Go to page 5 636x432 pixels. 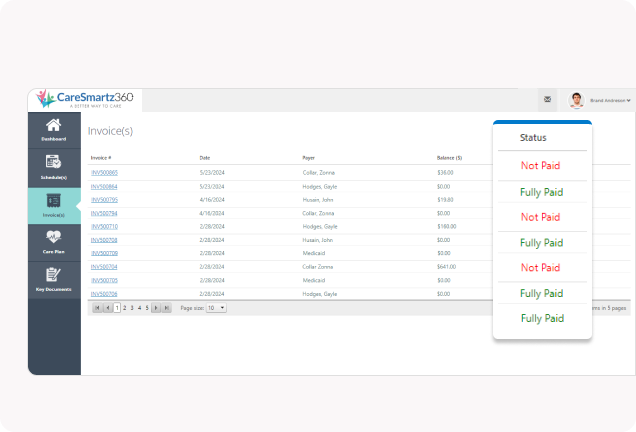pyautogui.click(x=147, y=308)
